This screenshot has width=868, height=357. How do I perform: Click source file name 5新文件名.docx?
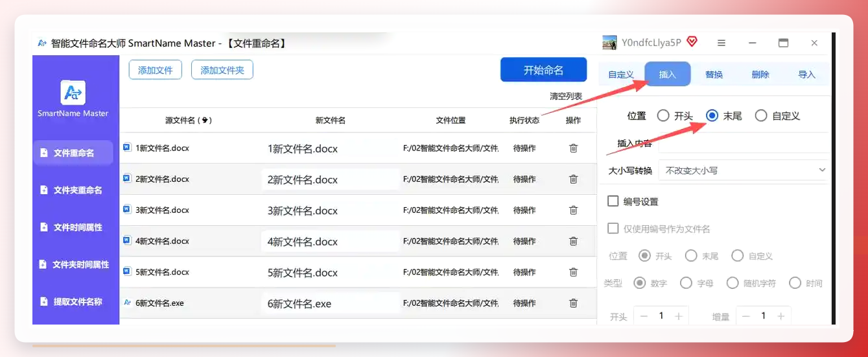pos(162,272)
